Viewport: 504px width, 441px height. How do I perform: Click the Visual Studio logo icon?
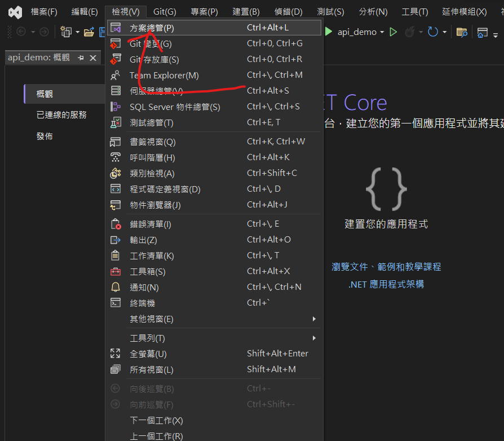pos(15,12)
